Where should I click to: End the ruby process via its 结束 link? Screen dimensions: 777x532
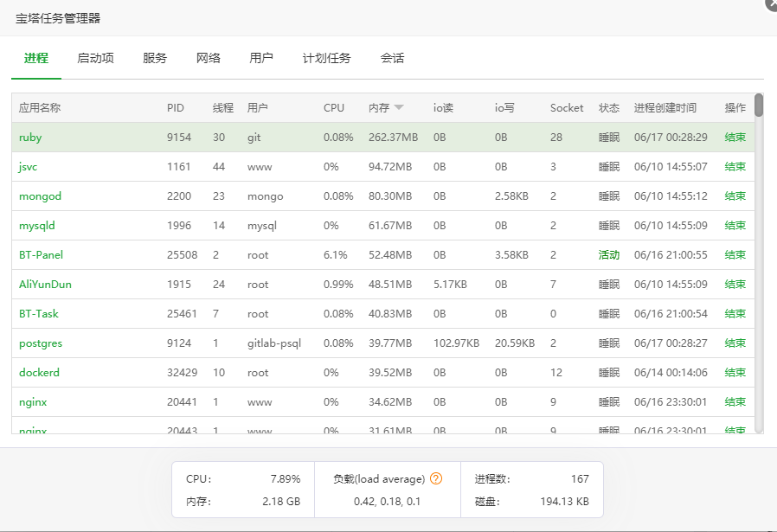tap(734, 137)
